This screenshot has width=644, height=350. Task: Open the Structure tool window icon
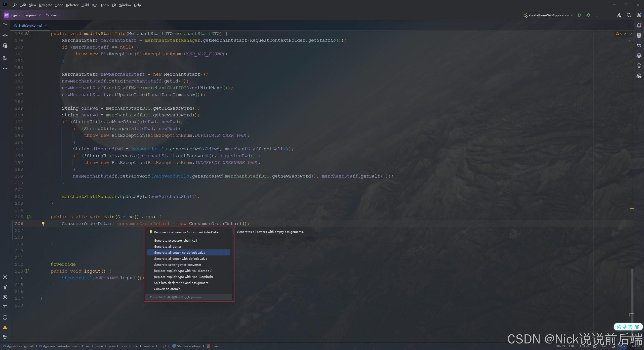point(5,58)
